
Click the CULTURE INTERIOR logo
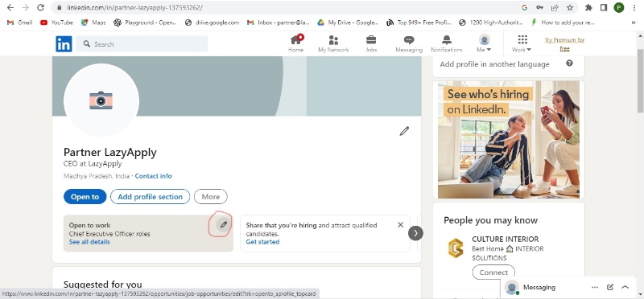tap(456, 248)
